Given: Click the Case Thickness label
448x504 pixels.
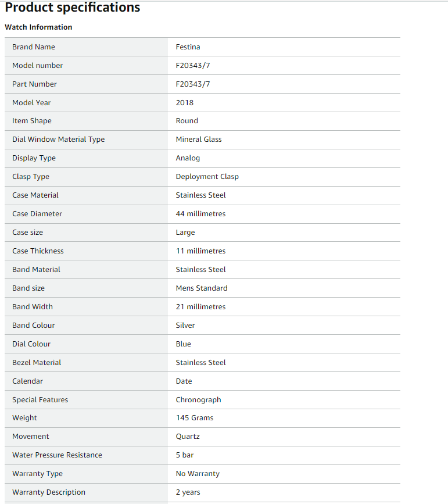Looking at the screenshot, I should coord(38,251).
